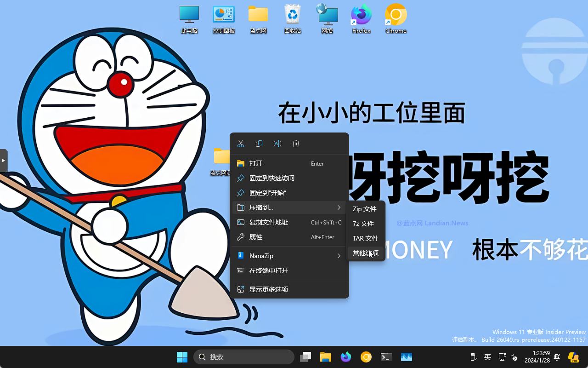Select 7z 文件 in compress submenu
The height and width of the screenshot is (368, 588).
(366, 224)
